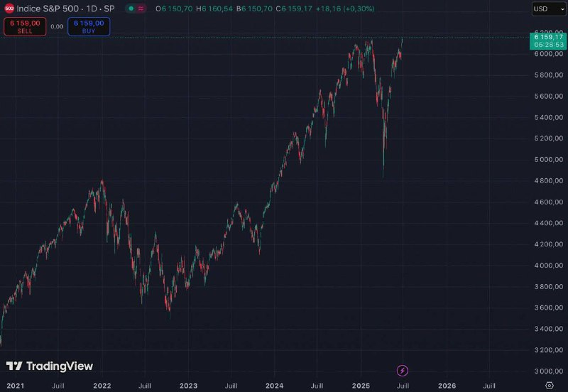Open chart settings gear icon
Screen dimensions: 568x392
pyautogui.click(x=550, y=386)
